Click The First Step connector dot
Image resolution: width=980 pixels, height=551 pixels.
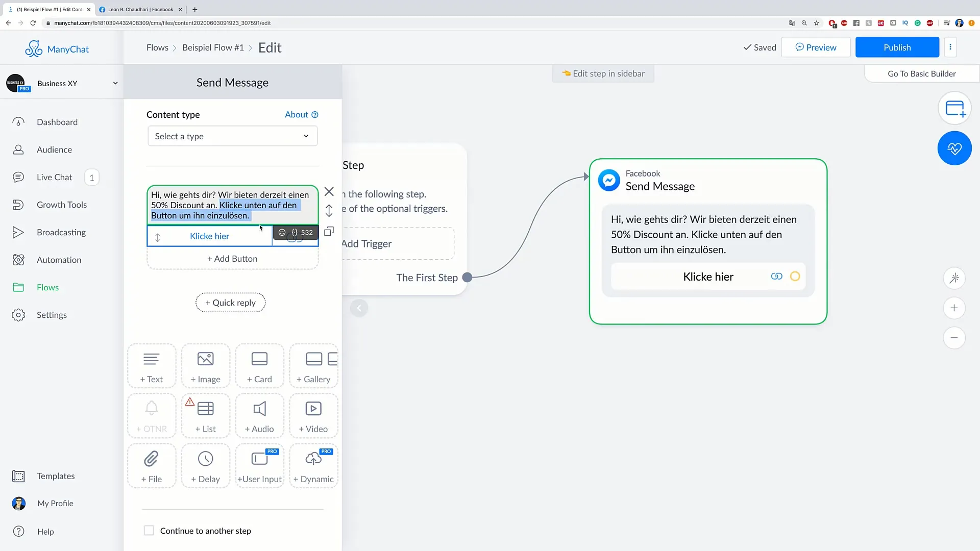(x=467, y=278)
